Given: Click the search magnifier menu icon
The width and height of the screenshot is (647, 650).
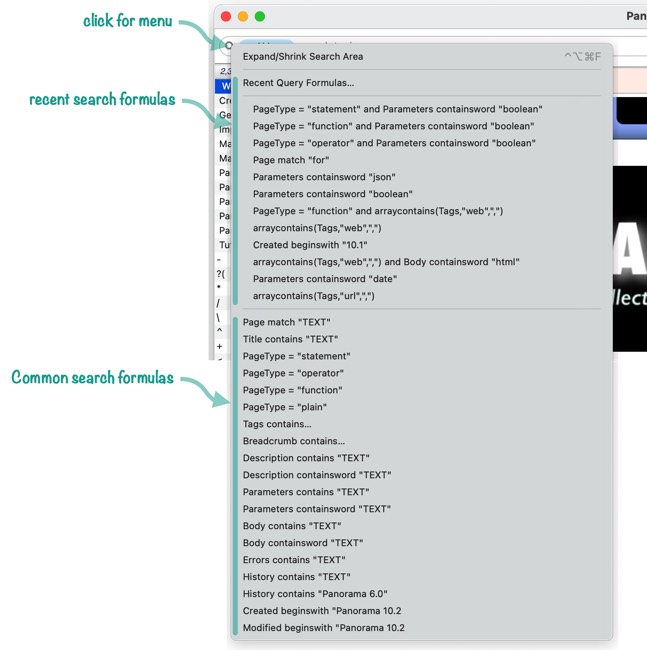Looking at the screenshot, I should 227,45.
